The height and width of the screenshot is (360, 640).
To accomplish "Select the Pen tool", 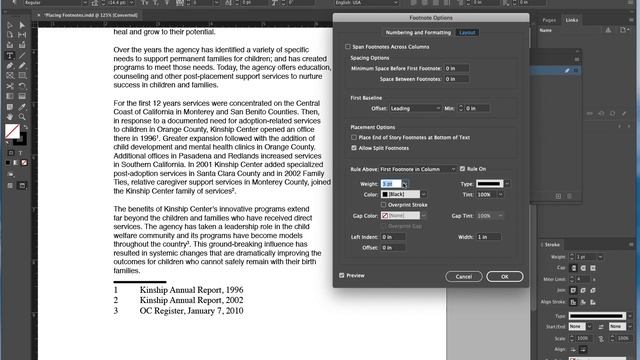I will click(10, 65).
